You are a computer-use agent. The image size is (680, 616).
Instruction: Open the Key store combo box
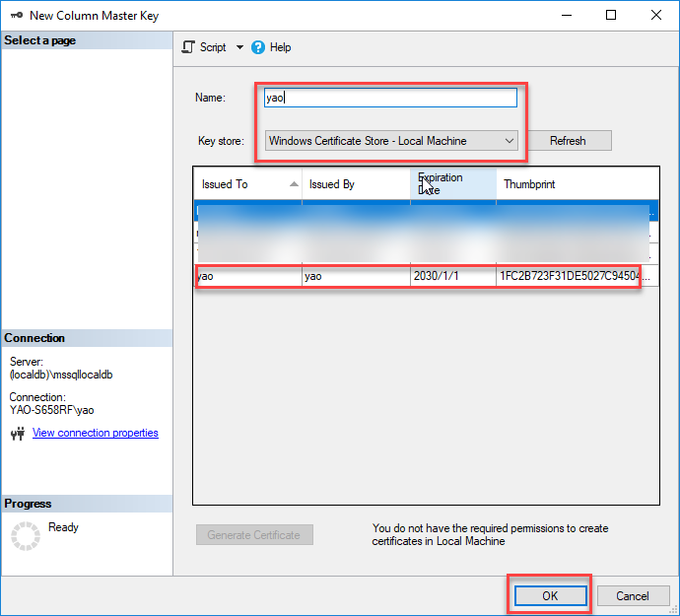click(391, 141)
